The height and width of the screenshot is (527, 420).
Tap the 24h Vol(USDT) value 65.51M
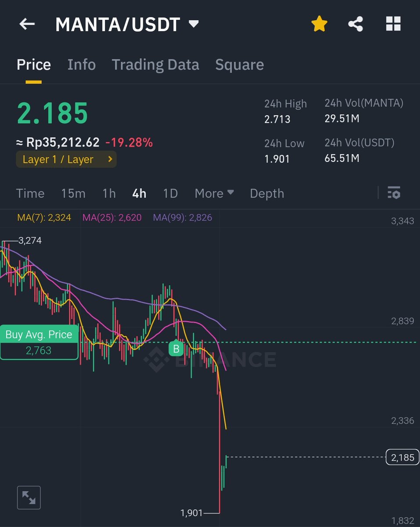click(342, 158)
